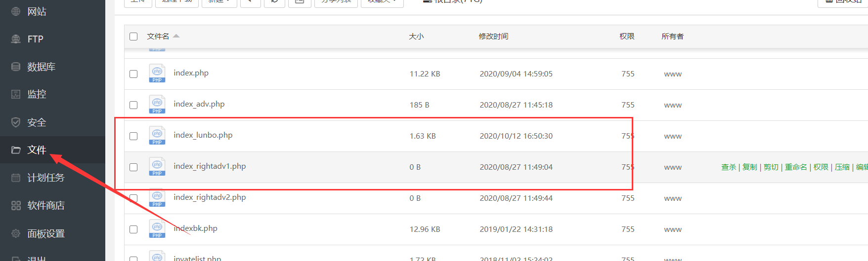
Task: Go to the 文件 sidebar item
Action: pyautogui.click(x=37, y=150)
